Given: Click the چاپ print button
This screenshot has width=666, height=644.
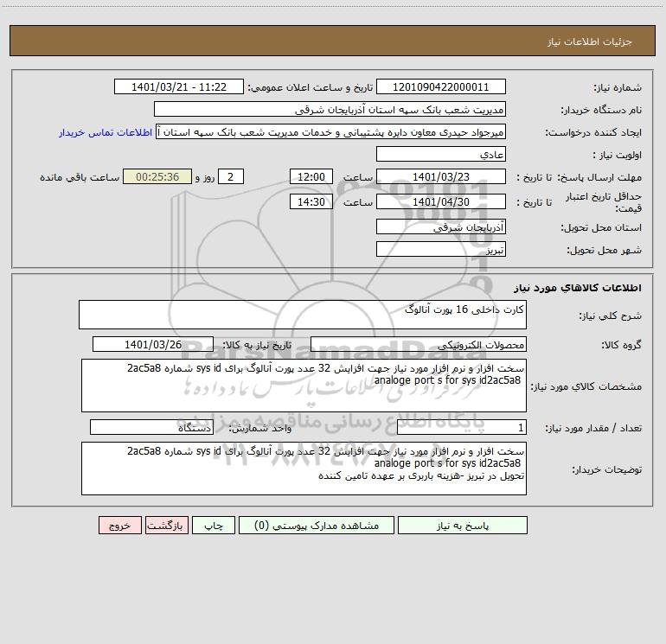Looking at the screenshot, I should (214, 525).
